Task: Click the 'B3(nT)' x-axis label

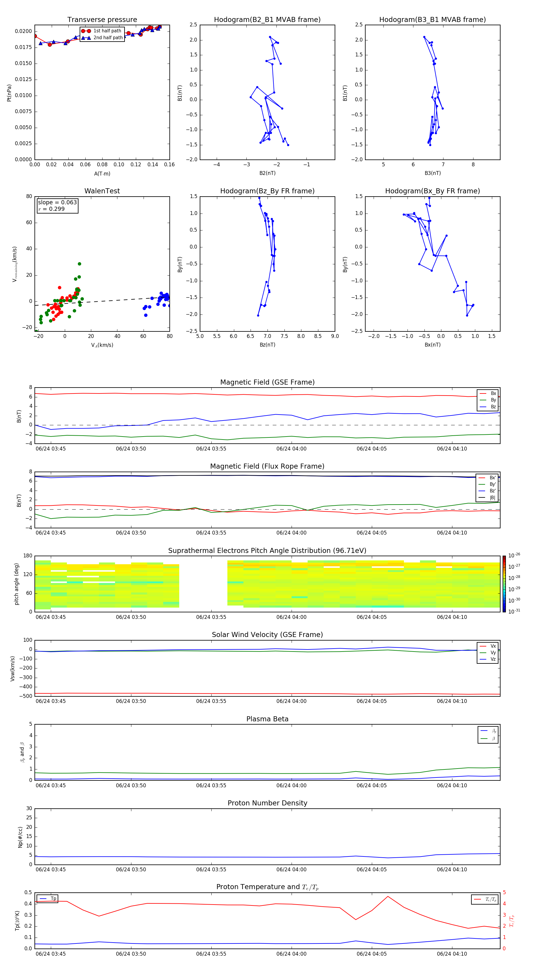Action: [432, 173]
